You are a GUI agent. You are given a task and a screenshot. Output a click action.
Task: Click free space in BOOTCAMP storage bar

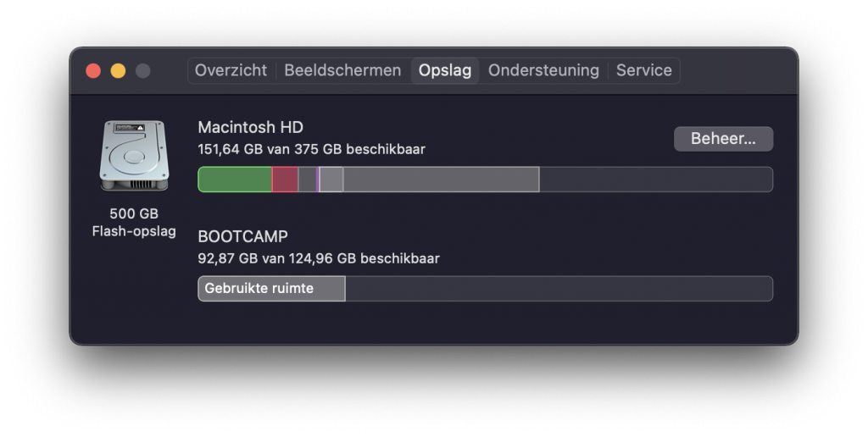coord(559,288)
